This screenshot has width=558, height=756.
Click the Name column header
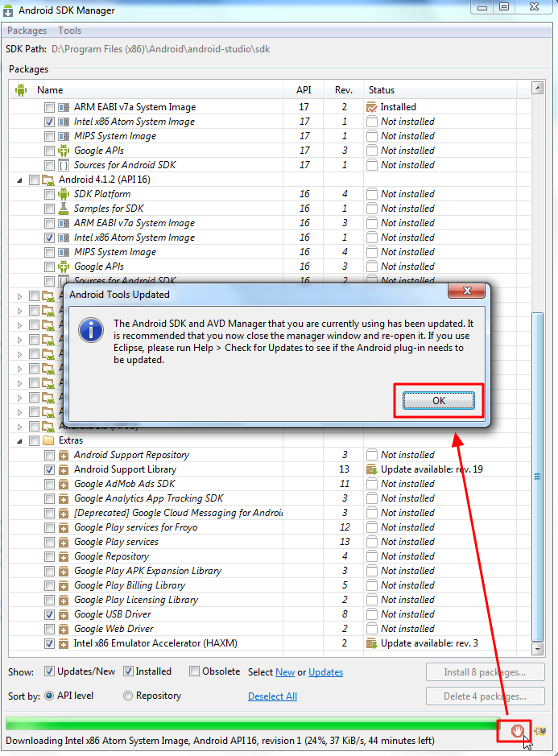(50, 90)
